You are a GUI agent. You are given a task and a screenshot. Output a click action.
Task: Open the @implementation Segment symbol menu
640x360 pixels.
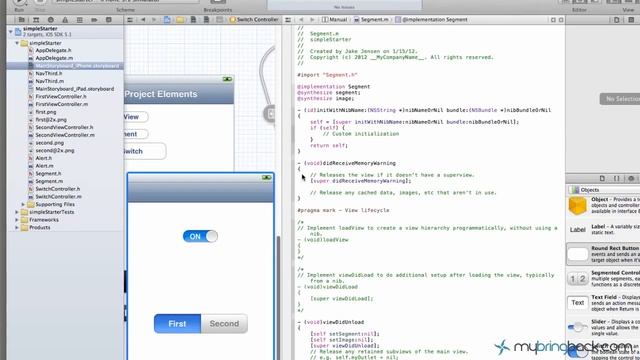click(431, 20)
